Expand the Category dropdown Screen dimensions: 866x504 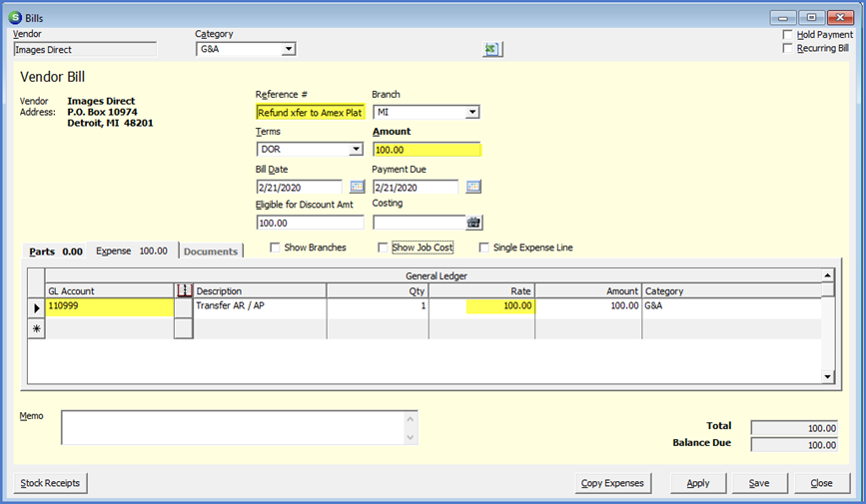288,49
